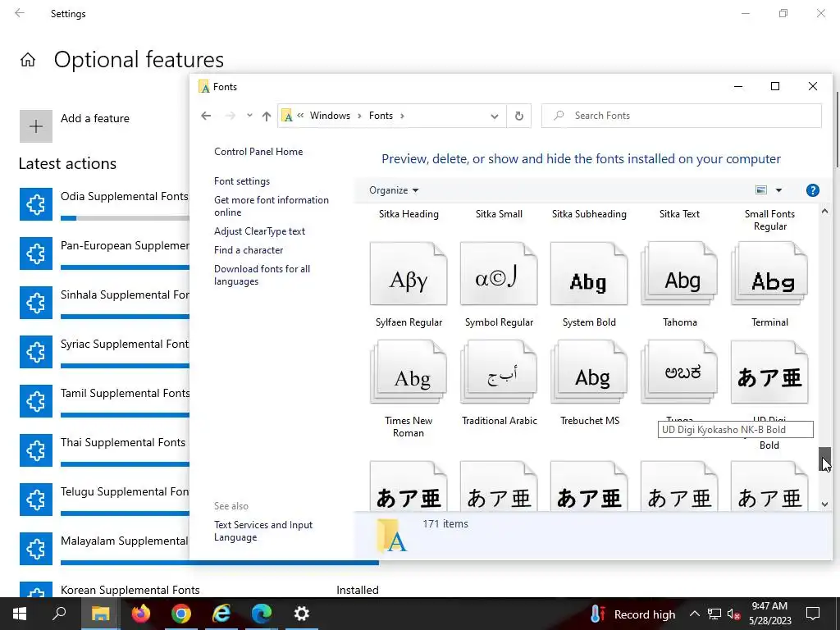Click the Fonts list scrollbar thumb
840x630 pixels.
824,459
